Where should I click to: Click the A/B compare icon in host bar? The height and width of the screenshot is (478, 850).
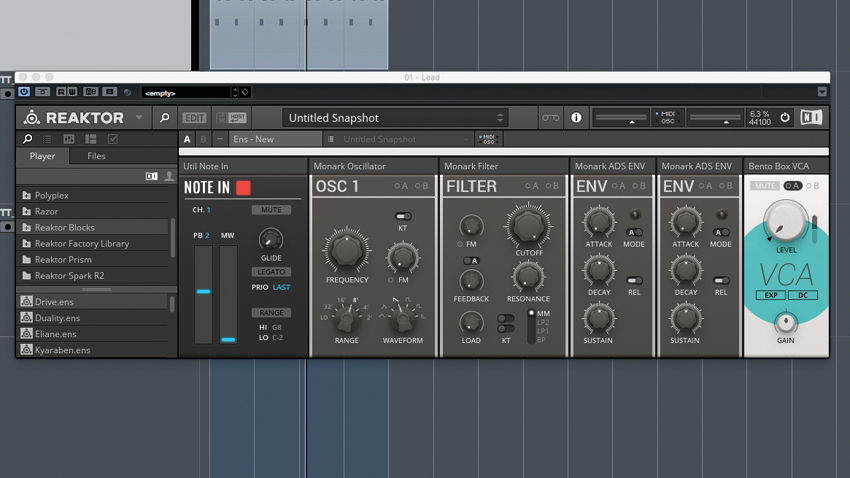91,92
